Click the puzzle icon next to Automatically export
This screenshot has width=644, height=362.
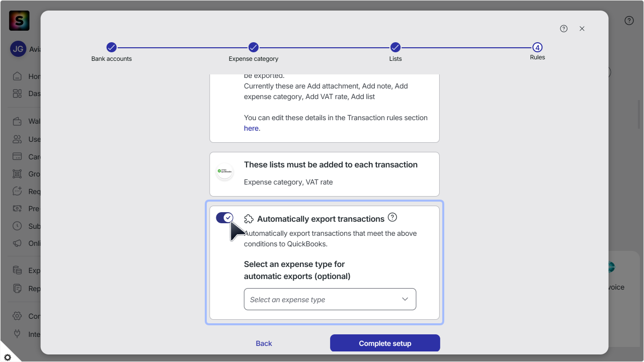pos(249,219)
